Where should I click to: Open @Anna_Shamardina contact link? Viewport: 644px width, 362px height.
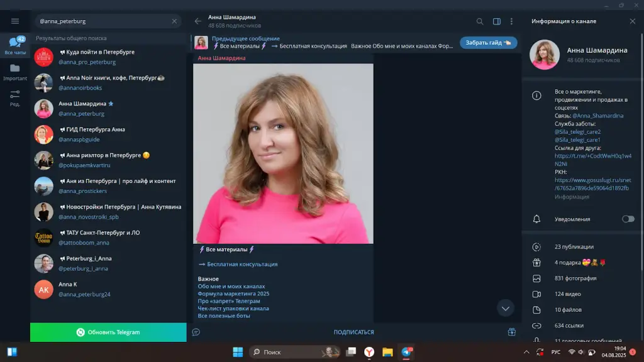[x=597, y=116]
